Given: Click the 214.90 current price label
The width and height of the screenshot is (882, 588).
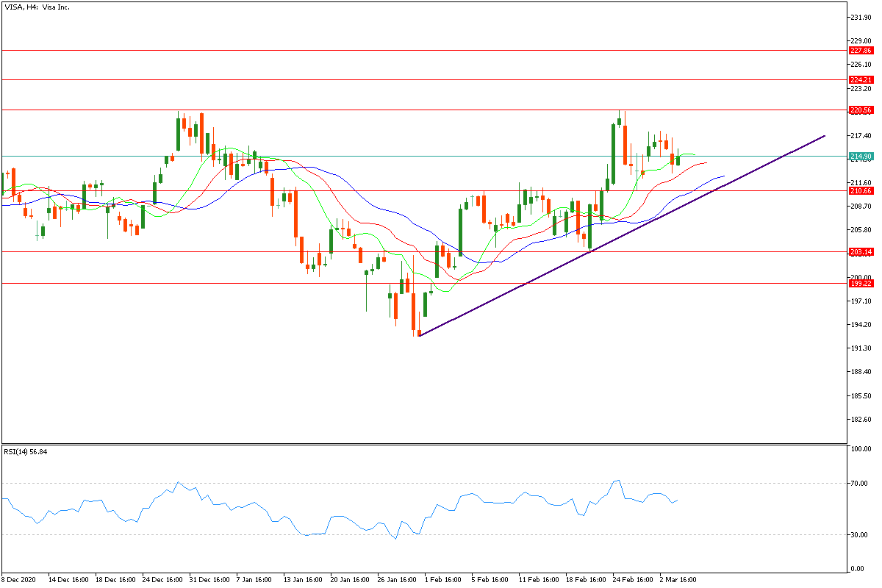Looking at the screenshot, I should tap(860, 157).
